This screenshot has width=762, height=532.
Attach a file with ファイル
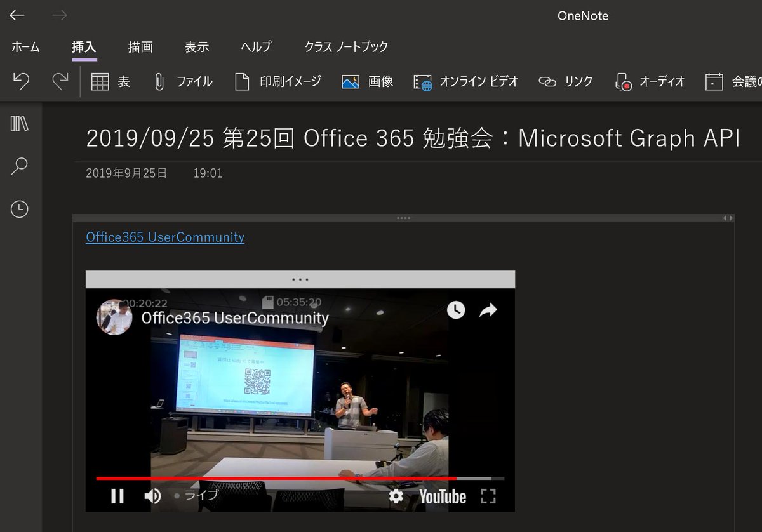[183, 81]
